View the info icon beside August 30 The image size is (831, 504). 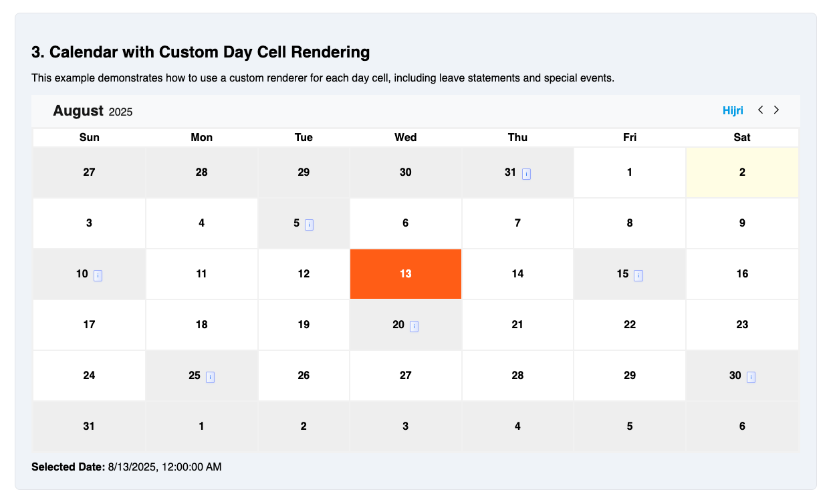[x=751, y=377]
